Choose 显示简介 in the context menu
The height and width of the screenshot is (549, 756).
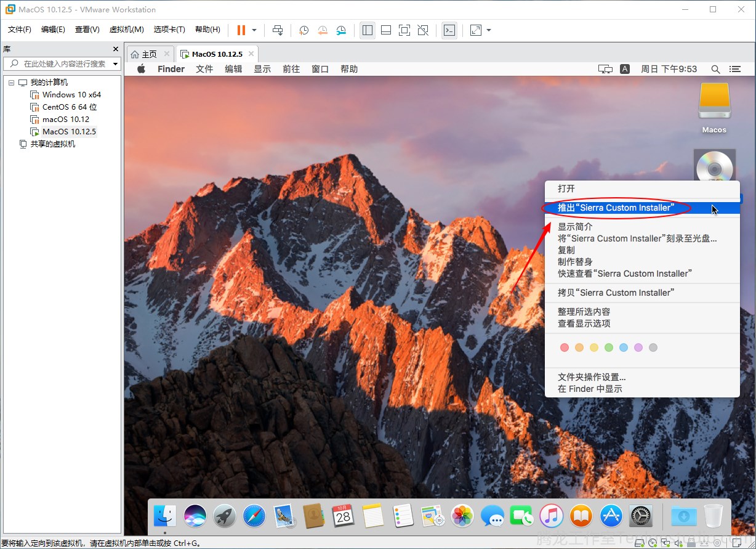tap(642, 227)
